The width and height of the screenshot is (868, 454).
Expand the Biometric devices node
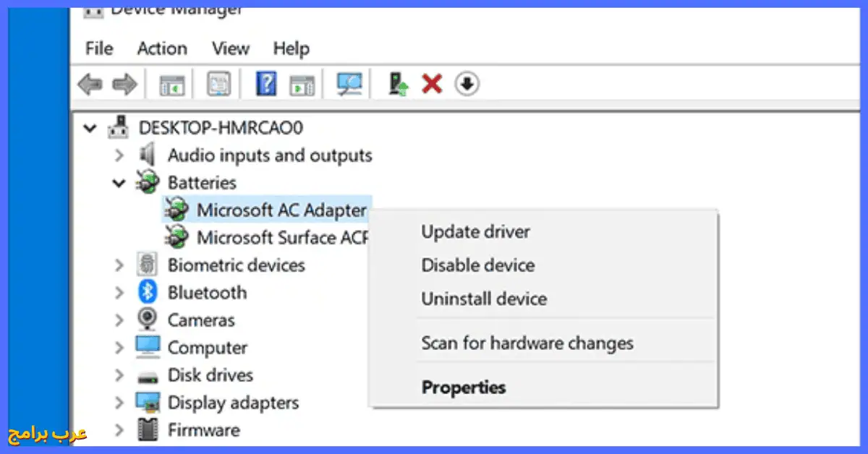pos(119,265)
